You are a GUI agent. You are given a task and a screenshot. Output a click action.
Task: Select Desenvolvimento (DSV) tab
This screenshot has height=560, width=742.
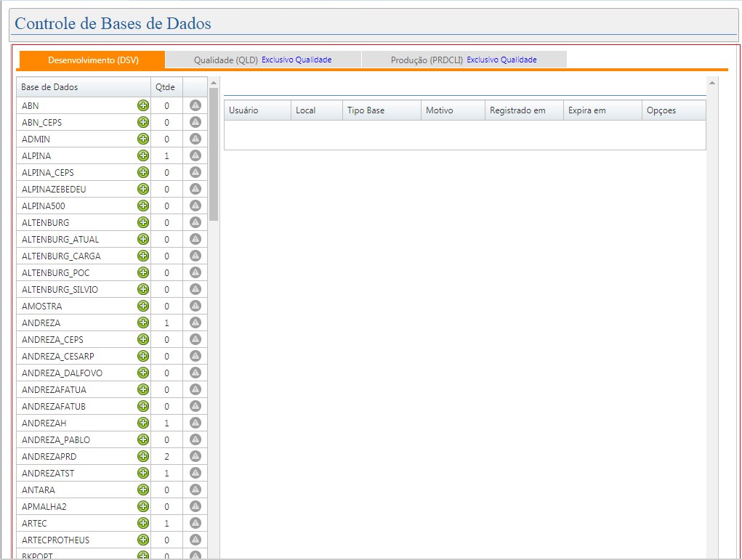(x=93, y=60)
